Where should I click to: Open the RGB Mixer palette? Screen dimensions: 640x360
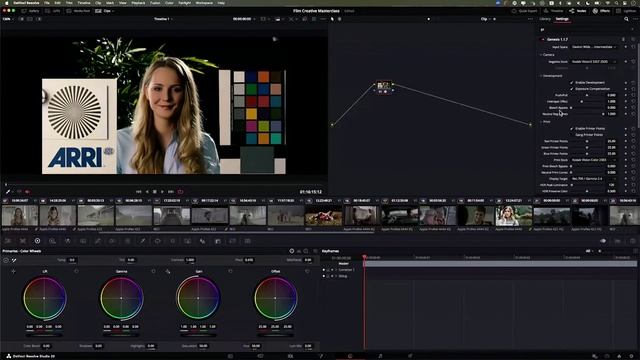67,241
